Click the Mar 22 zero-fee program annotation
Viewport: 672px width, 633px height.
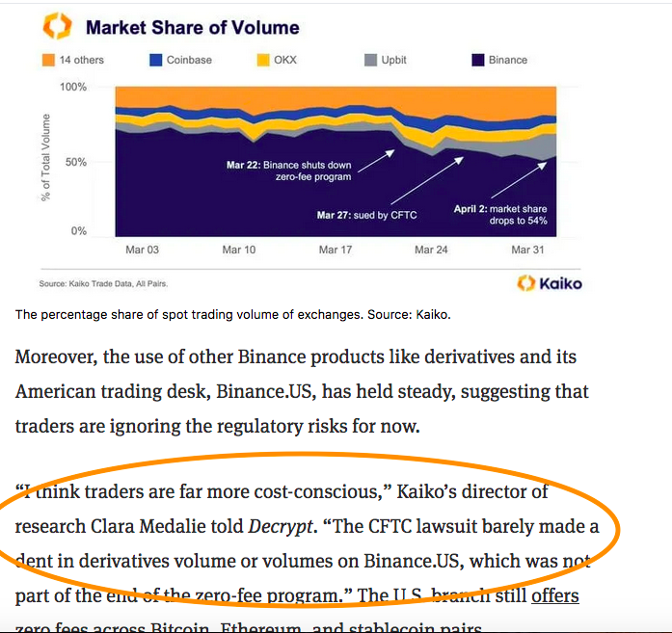(x=289, y=171)
